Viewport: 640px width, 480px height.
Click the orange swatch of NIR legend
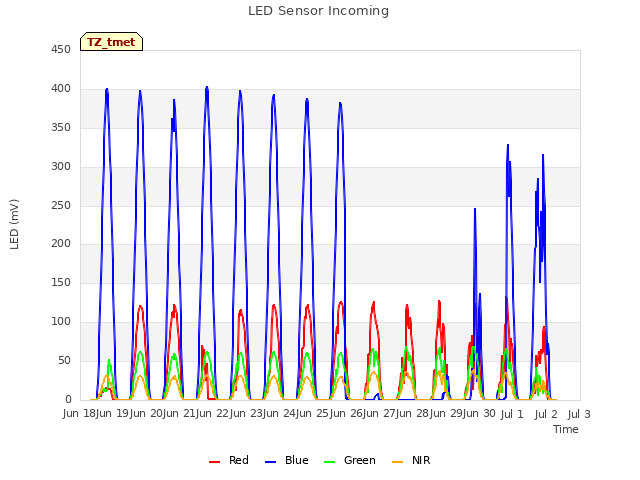tap(397, 462)
